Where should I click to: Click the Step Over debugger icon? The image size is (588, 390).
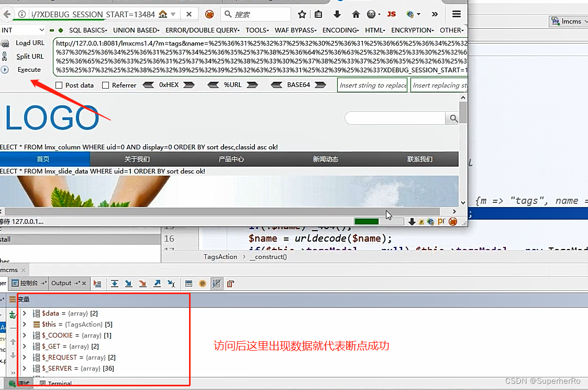(x=115, y=284)
